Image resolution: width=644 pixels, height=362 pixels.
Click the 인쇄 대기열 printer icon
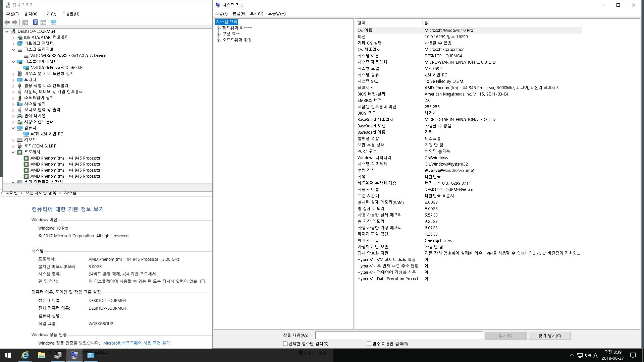tap(20, 116)
